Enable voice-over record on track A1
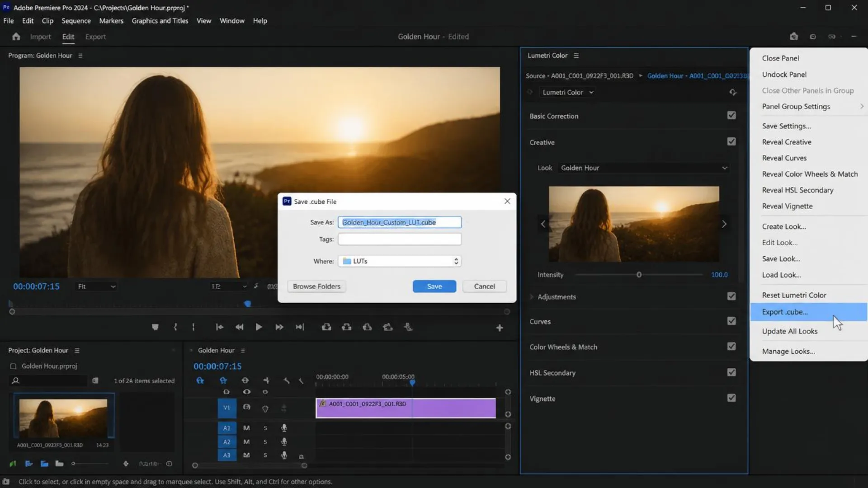Image resolution: width=868 pixels, height=488 pixels. (x=284, y=428)
